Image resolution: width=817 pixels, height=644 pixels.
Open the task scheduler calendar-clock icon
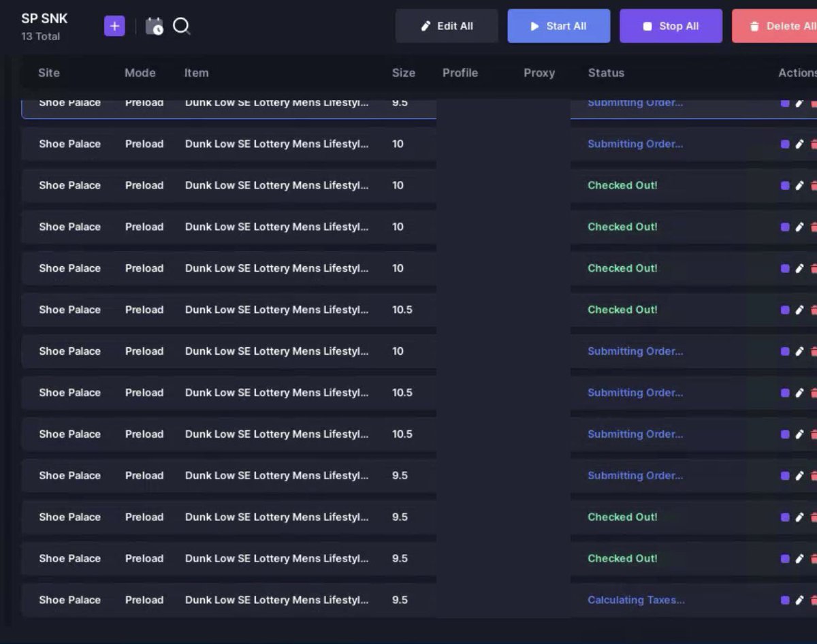155,27
